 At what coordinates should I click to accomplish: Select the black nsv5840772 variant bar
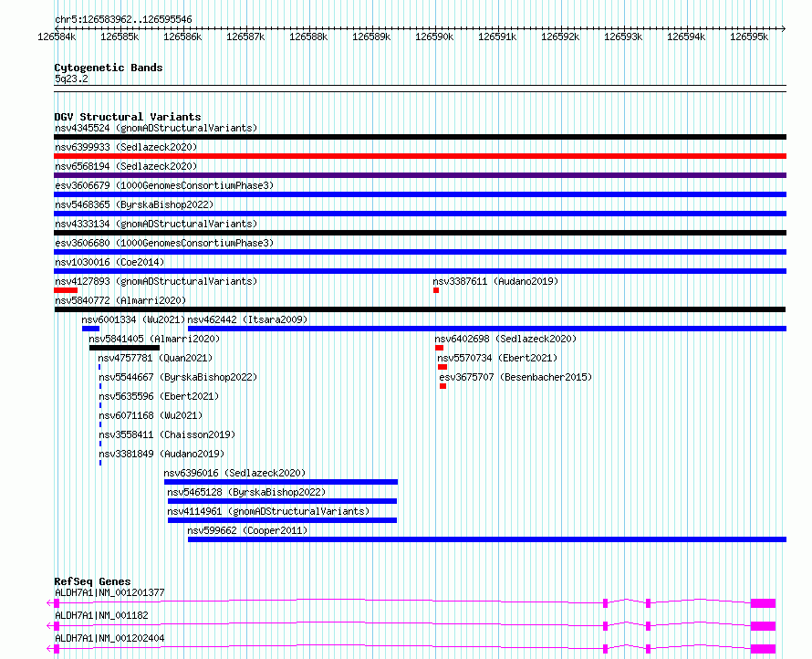(x=420, y=309)
